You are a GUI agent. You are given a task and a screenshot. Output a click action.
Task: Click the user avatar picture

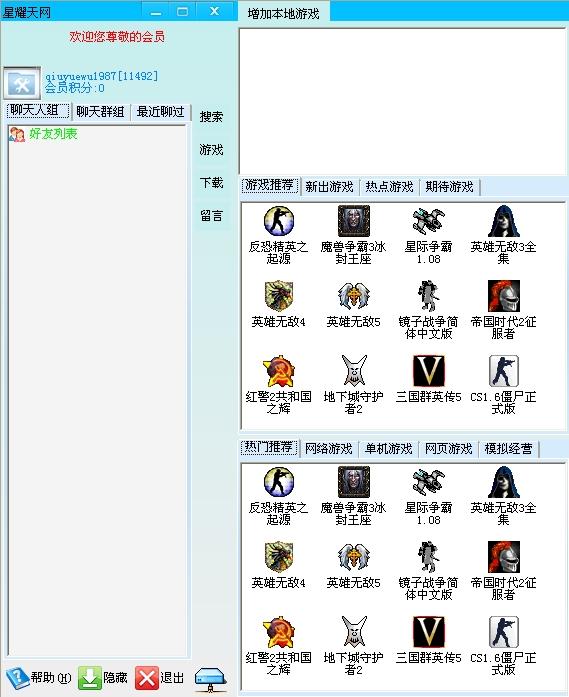pos(22,83)
